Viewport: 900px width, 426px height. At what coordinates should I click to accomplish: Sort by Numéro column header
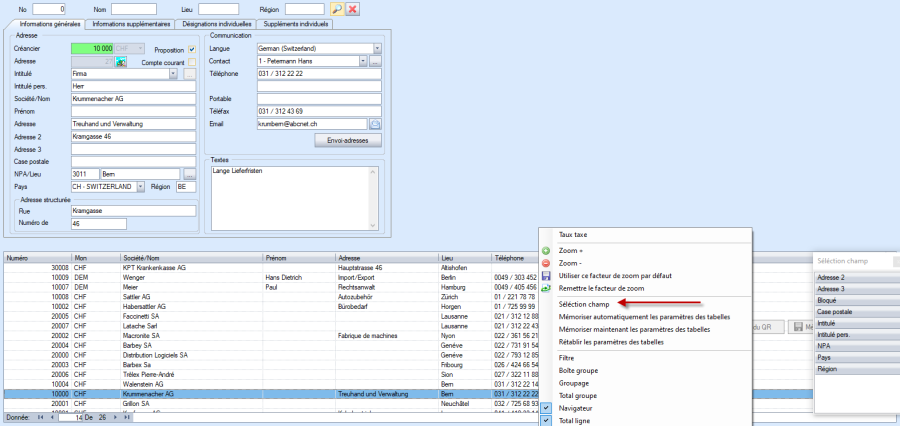tap(37, 258)
